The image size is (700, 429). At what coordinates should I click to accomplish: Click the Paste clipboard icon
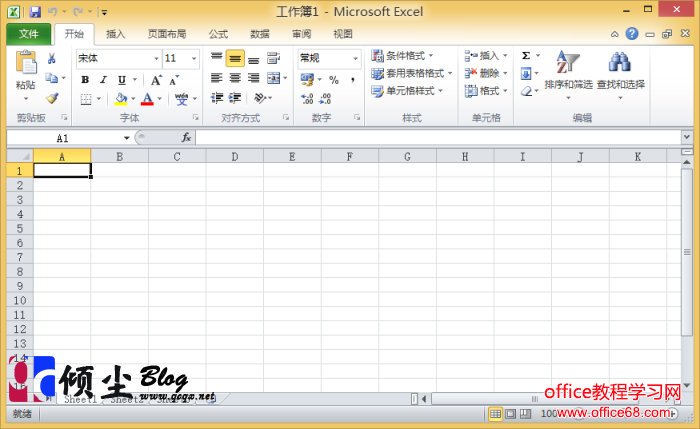(26, 62)
